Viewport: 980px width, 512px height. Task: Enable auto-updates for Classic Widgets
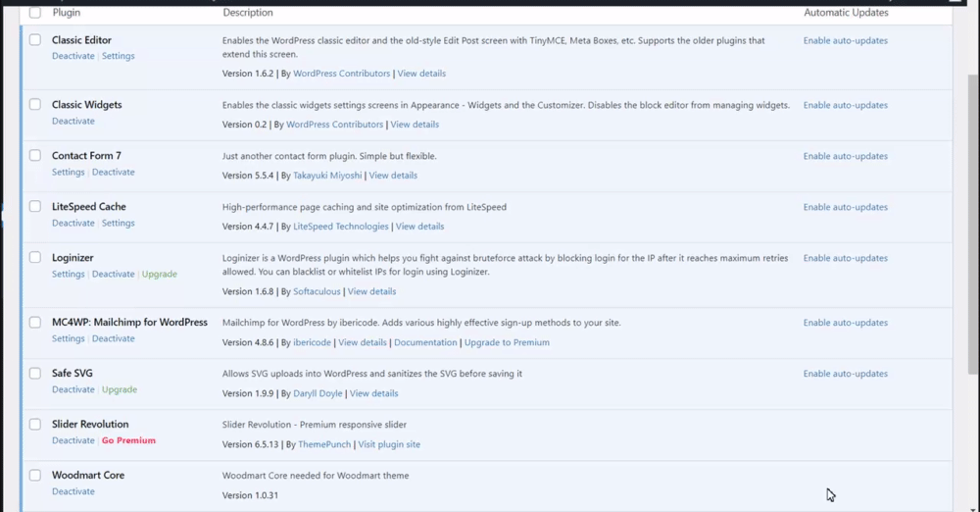(x=845, y=105)
